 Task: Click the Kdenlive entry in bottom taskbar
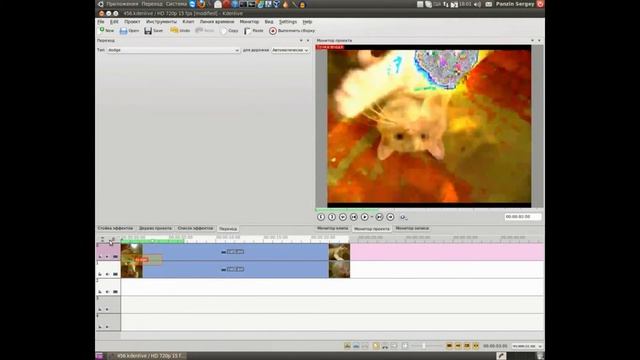click(x=147, y=356)
